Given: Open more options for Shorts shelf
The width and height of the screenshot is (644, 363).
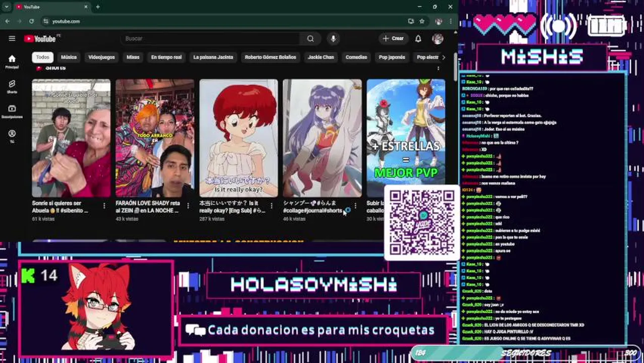Looking at the screenshot, I should (x=438, y=68).
